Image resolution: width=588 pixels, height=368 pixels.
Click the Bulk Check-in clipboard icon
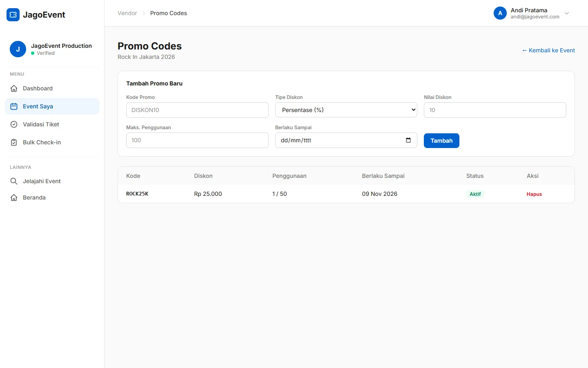[x=14, y=142]
